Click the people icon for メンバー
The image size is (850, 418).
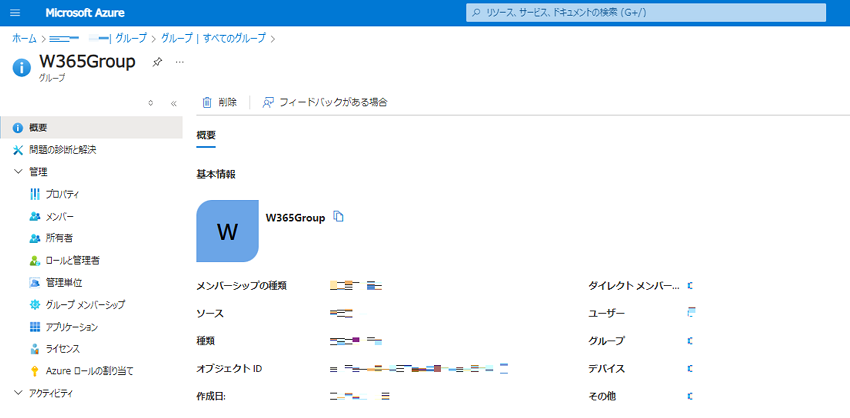(35, 216)
